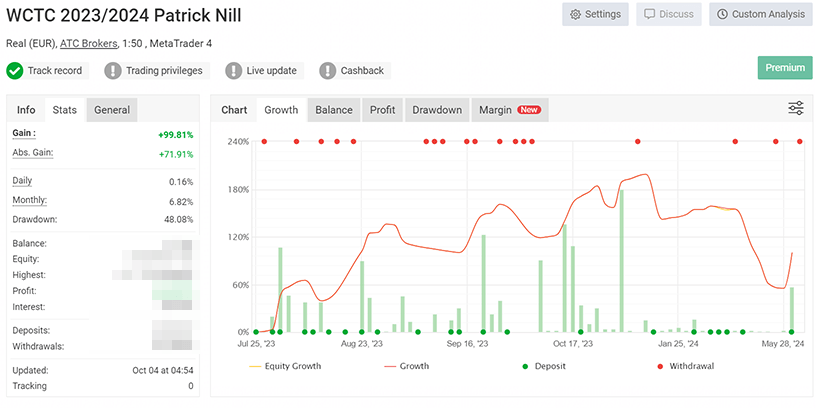Click the Custom Analysis clock icon

722,15
